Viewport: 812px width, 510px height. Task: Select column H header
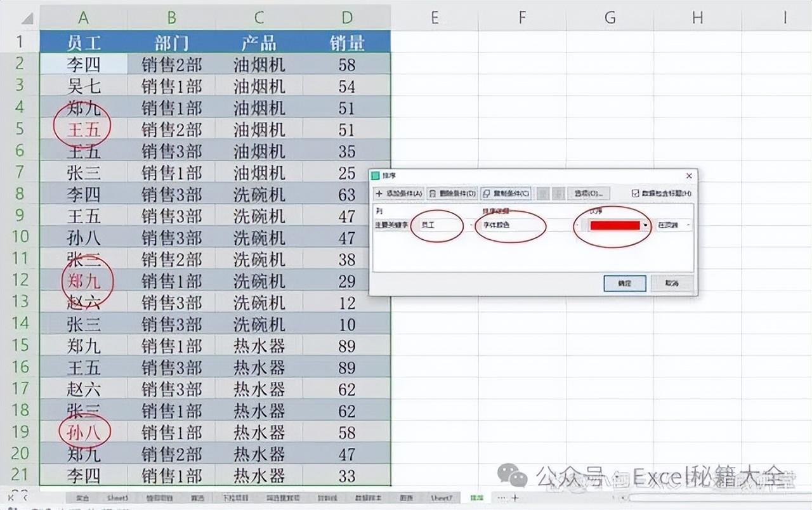[697, 18]
